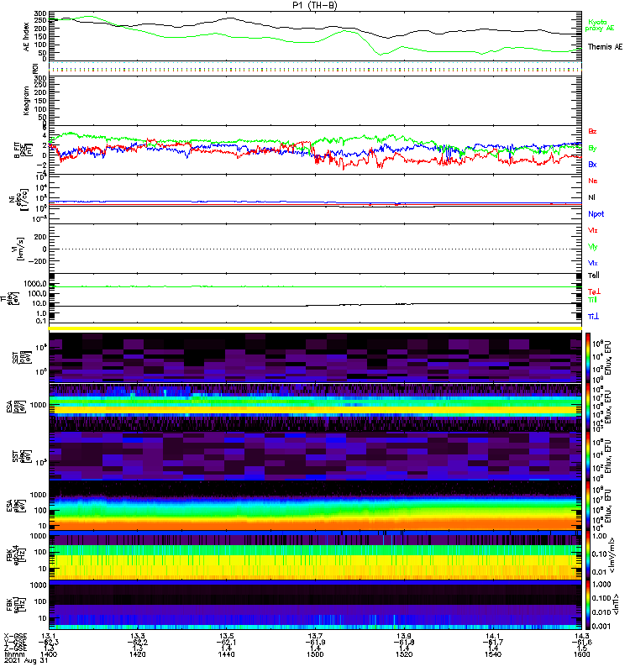Click the "Vi [km/s]" axis label
The width and height of the screenshot is (630, 672).
[x=19, y=249]
